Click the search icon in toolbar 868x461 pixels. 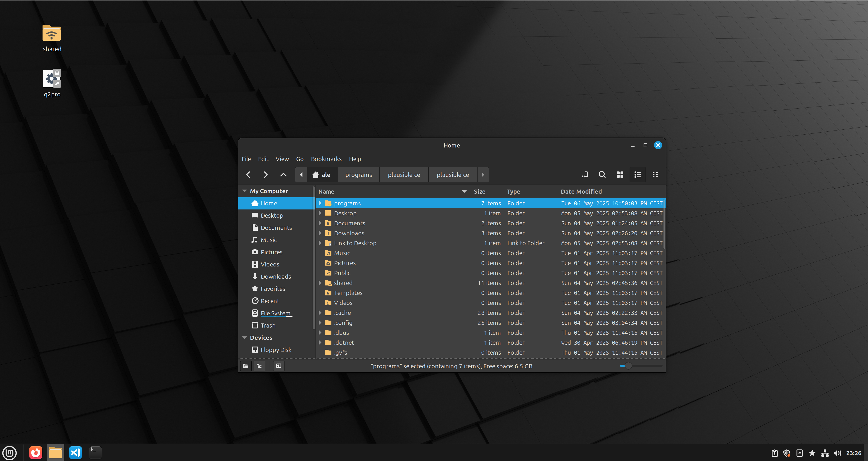click(602, 175)
